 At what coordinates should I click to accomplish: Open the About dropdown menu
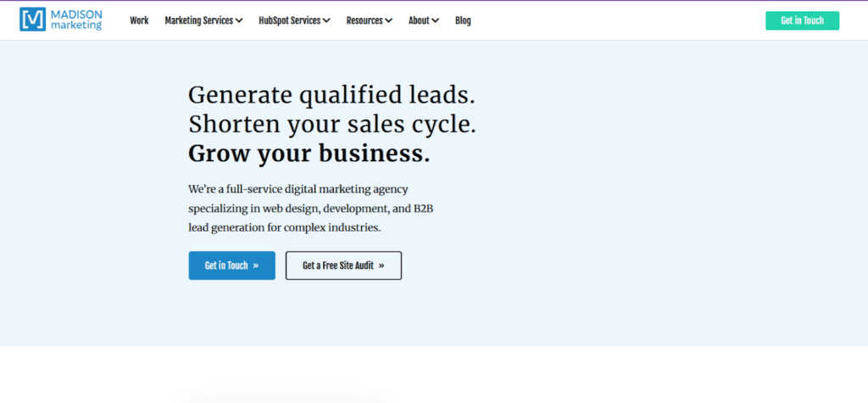419,20
